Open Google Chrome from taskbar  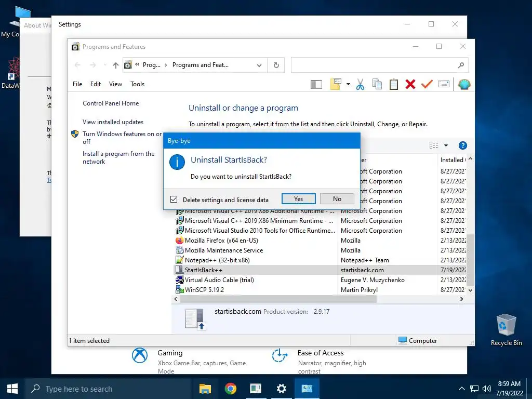(230, 389)
